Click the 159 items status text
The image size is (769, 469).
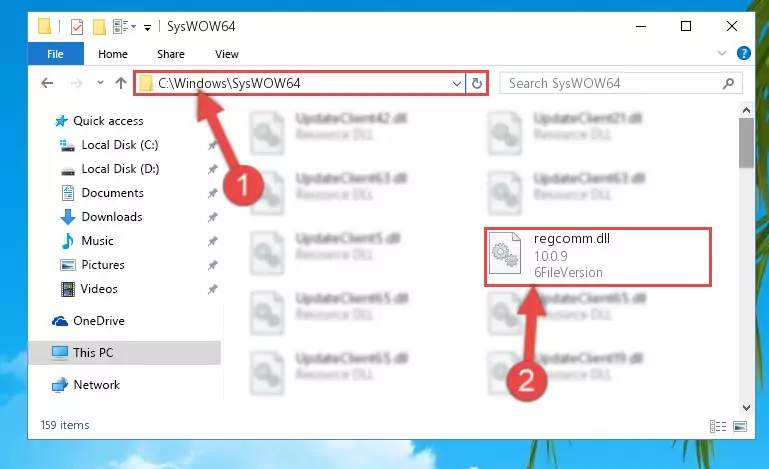(x=65, y=425)
